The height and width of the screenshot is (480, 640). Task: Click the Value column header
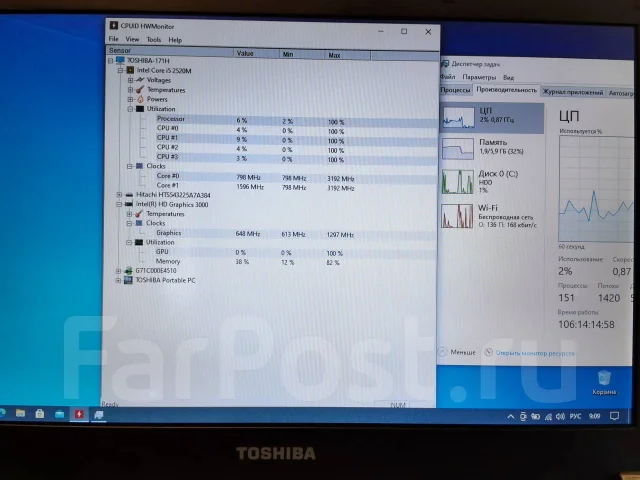tap(257, 53)
